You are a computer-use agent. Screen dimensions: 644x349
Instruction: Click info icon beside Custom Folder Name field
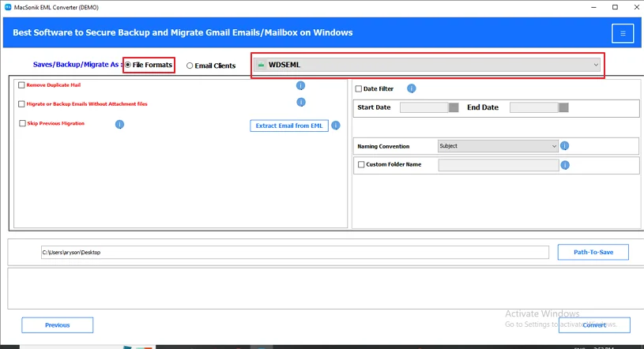click(565, 165)
